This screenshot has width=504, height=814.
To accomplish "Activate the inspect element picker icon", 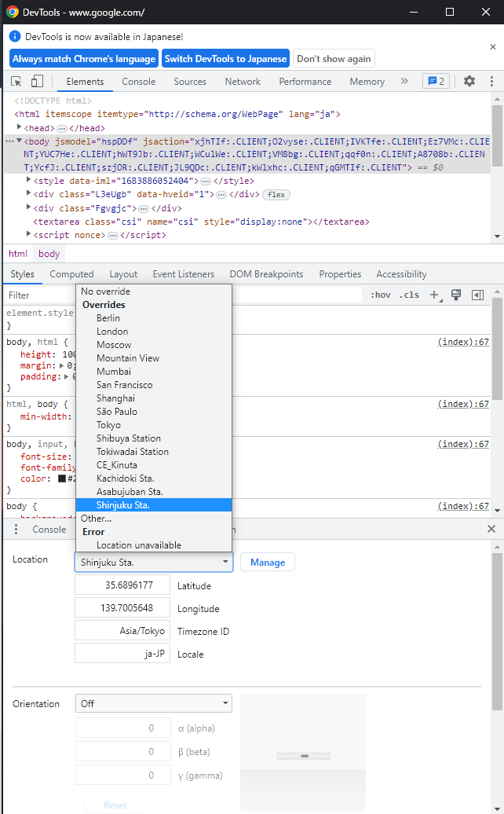I will (x=16, y=82).
